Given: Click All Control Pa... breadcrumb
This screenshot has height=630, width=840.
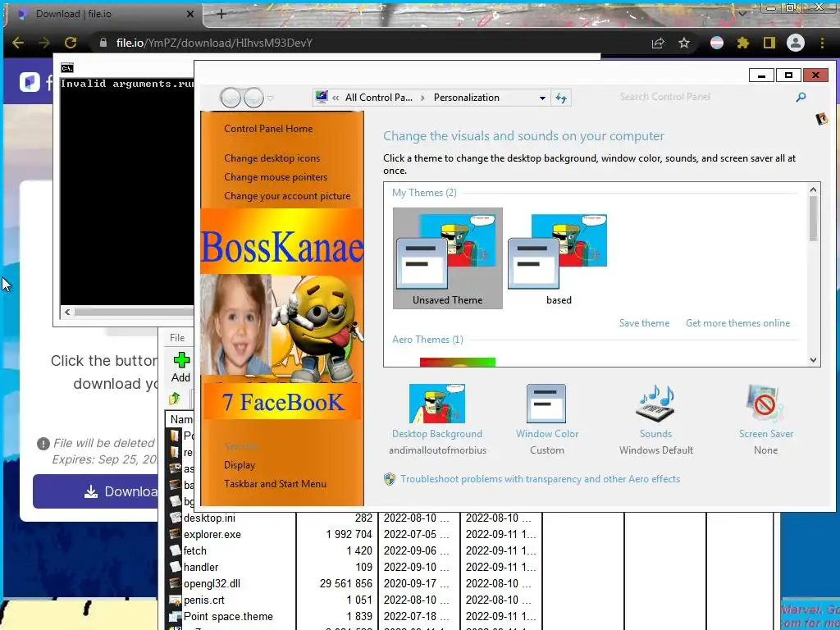Looking at the screenshot, I should (379, 98).
